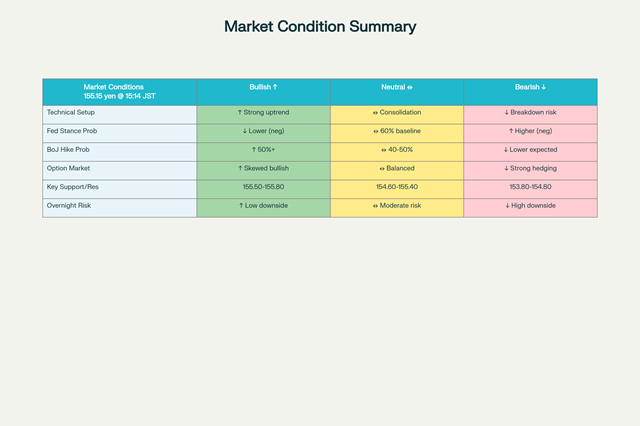Screen dimensions: 640x426
Task: Select the Option Market row label
Action: [119, 169]
